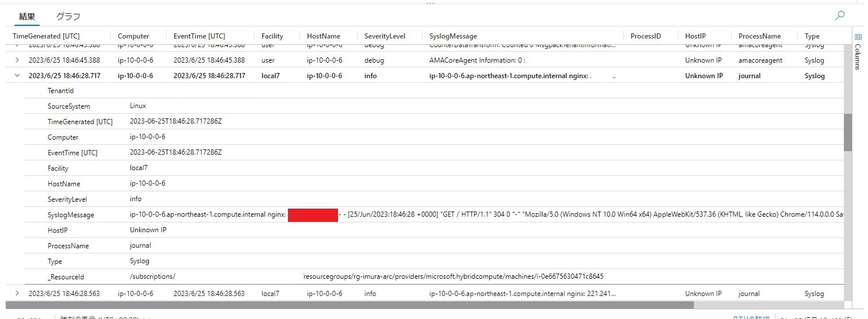Click the vertical scrollbar thumb
Screen dimensions: 868x319
[848, 132]
